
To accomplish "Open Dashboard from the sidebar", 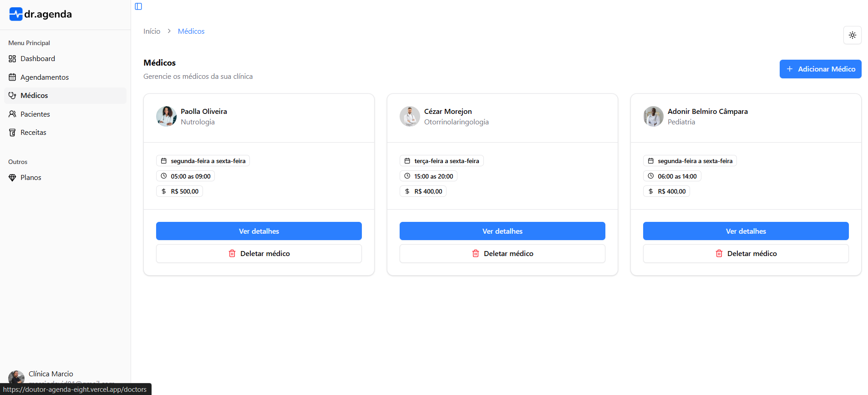I will (37, 59).
